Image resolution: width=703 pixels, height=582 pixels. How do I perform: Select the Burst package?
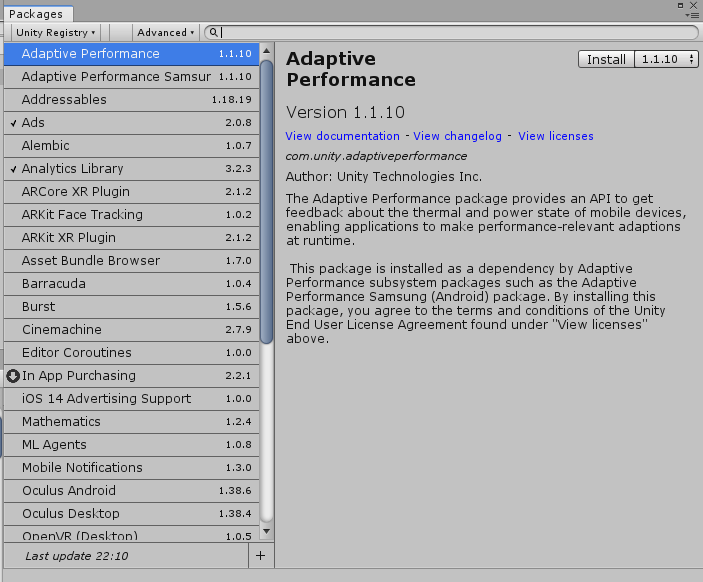[131, 307]
